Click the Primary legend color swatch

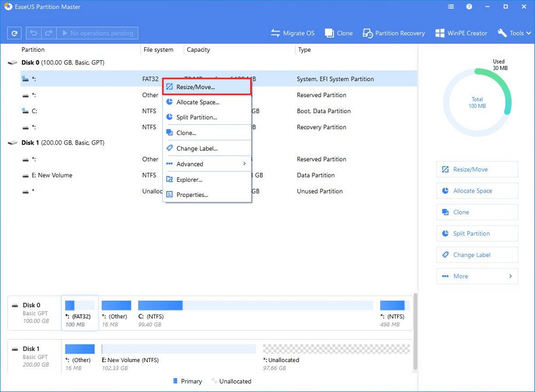(175, 381)
